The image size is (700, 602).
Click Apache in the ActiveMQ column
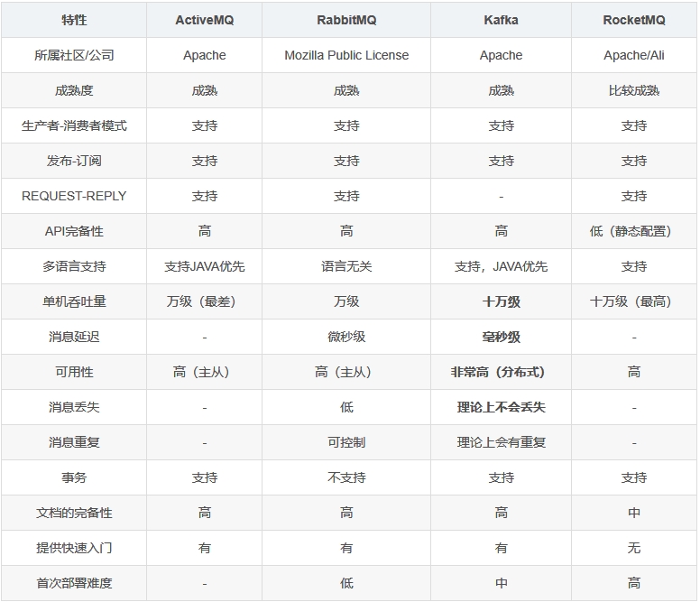[205, 55]
